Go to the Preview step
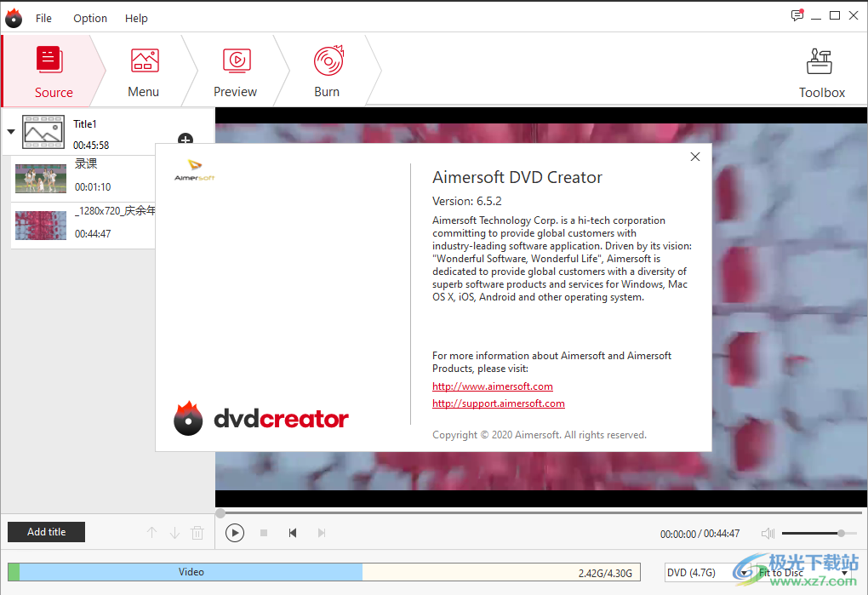Screen dimensions: 868x595 click(x=236, y=71)
